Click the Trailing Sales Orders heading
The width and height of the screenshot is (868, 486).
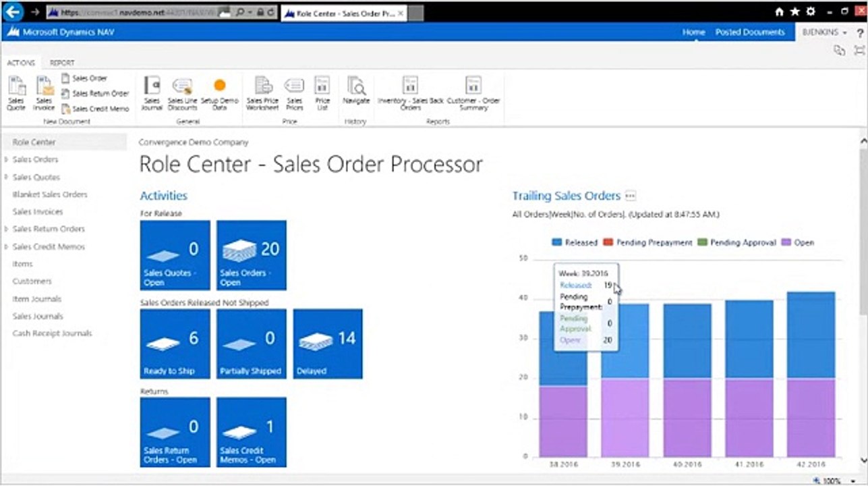click(x=567, y=196)
